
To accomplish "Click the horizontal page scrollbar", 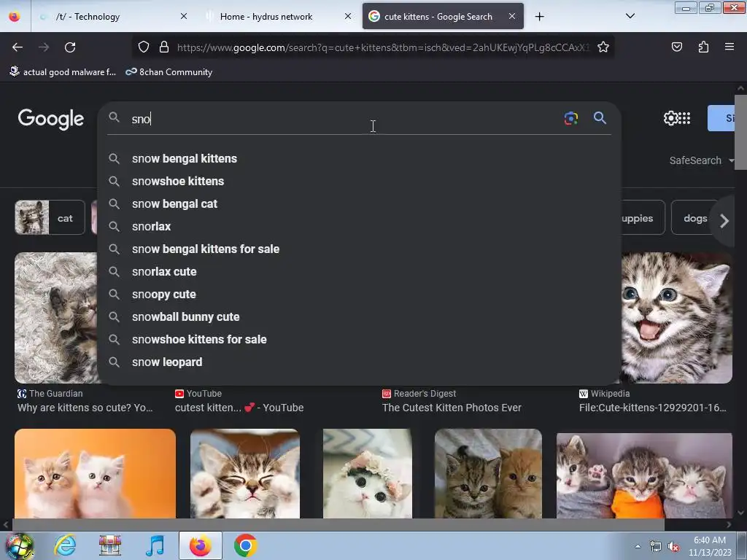I will point(337,524).
